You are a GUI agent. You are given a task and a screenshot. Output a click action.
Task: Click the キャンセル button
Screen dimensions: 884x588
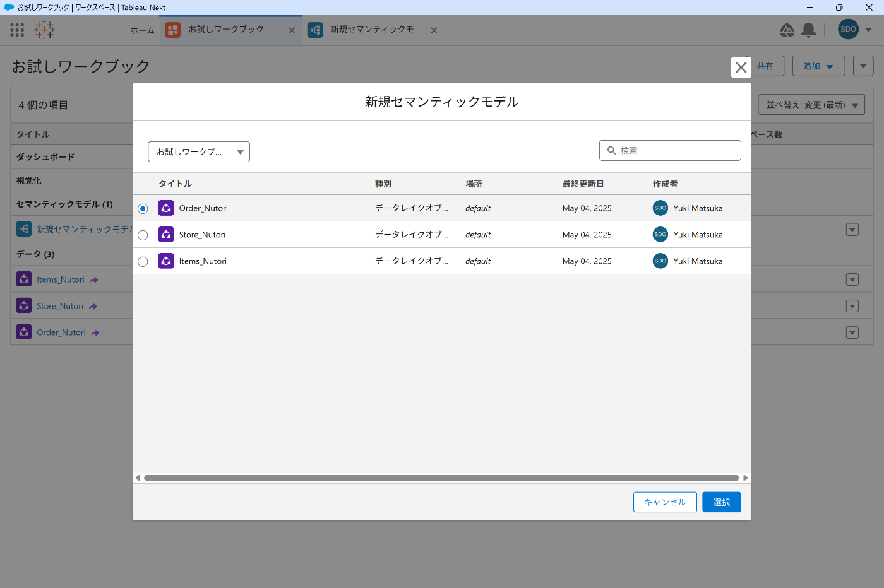665,502
